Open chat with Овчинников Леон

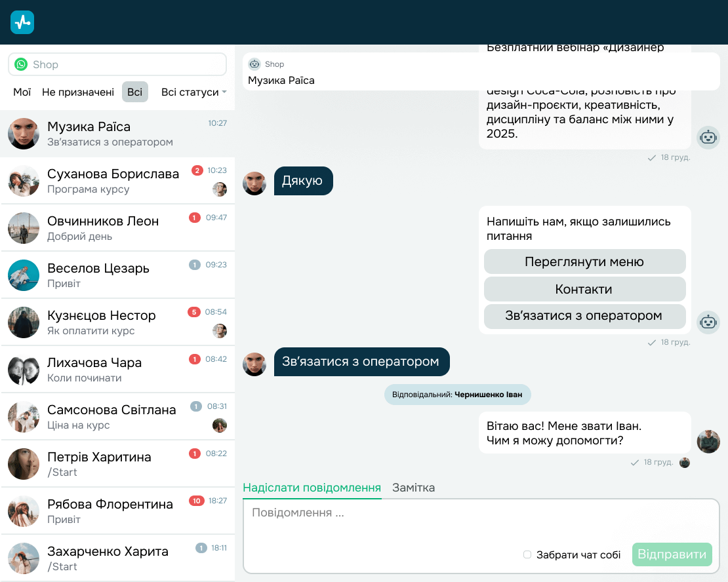[x=117, y=228]
